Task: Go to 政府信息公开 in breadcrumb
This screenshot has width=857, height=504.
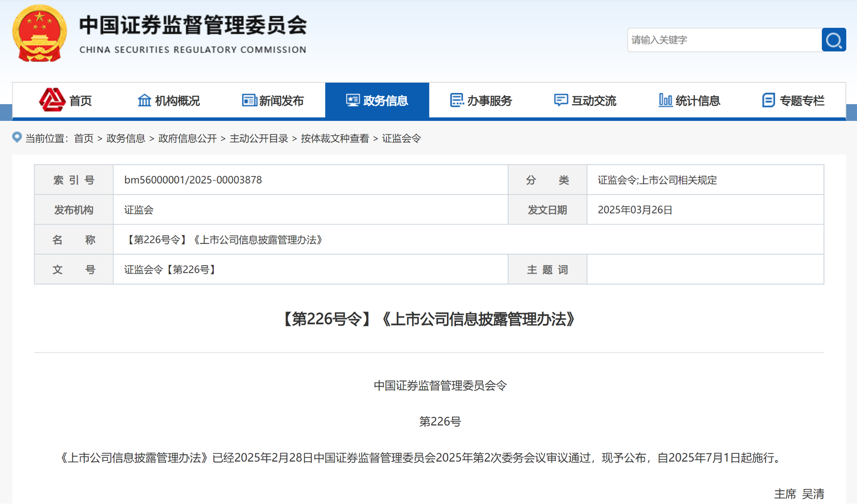Action: [x=187, y=139]
